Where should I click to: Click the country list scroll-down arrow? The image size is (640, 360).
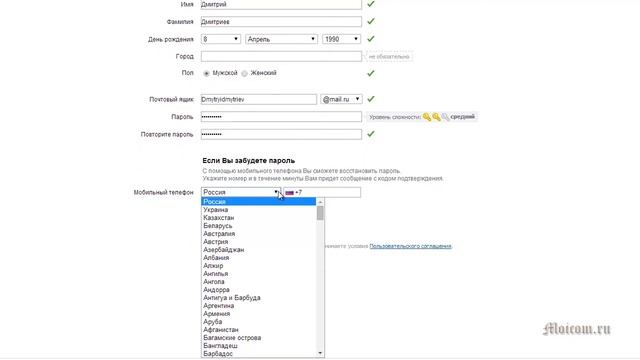tap(320, 353)
